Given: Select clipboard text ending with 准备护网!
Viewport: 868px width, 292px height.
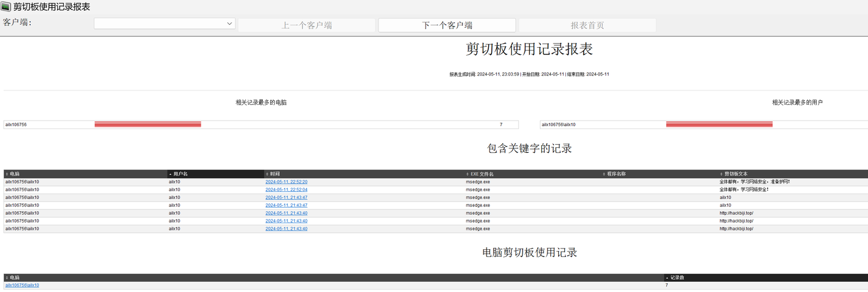Looking at the screenshot, I should click(754, 182).
